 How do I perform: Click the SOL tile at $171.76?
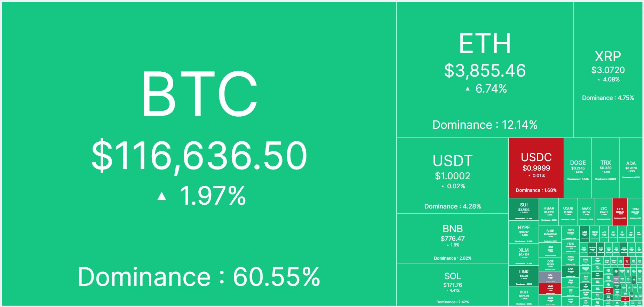pos(452,284)
